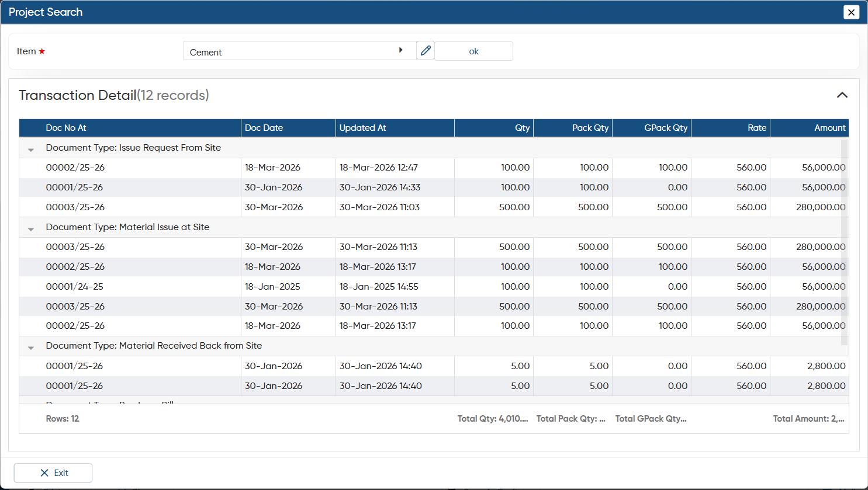This screenshot has width=868, height=490.
Task: Sort by GPack Qty column header
Action: point(652,128)
